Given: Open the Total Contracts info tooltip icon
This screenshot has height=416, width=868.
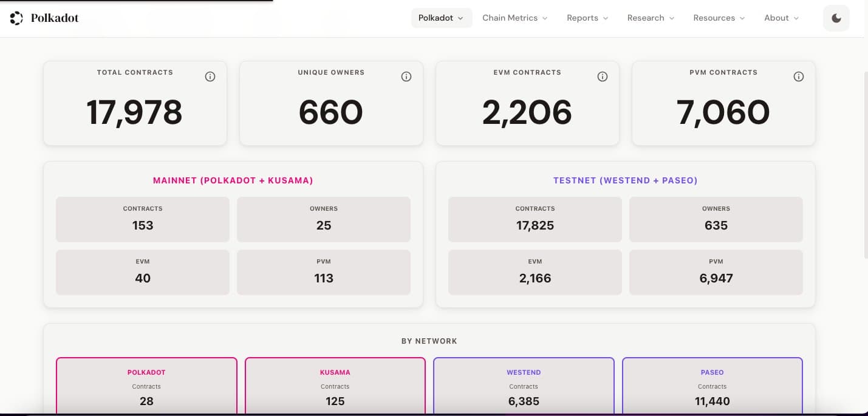Looking at the screenshot, I should pos(210,77).
